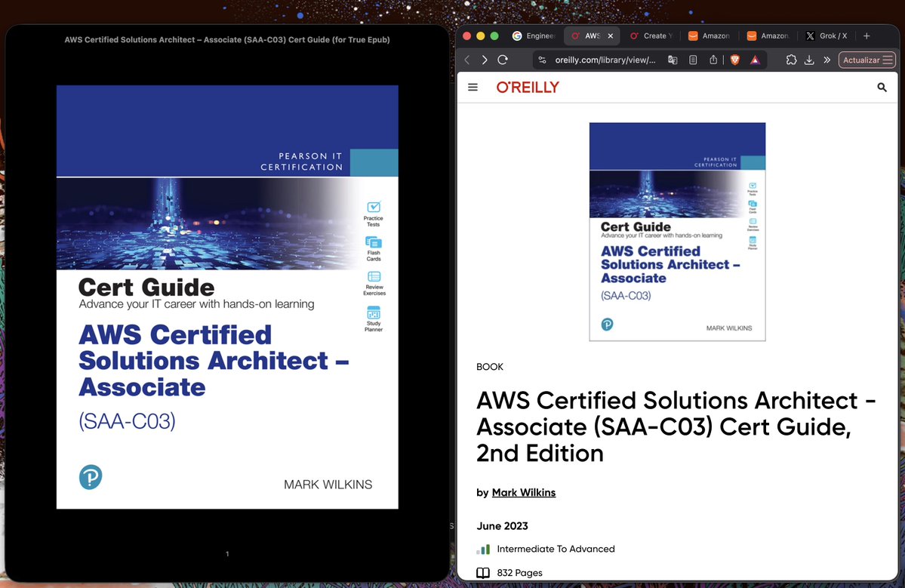
Task: Open reader mode icon in address bar
Action: (693, 60)
